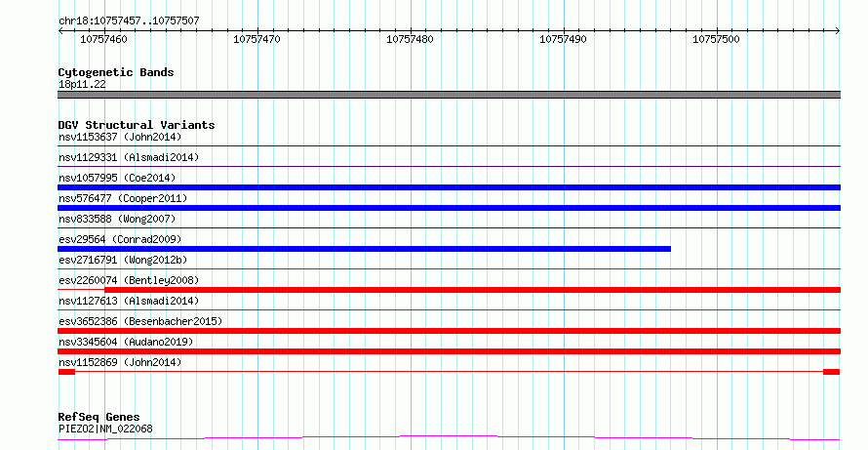This screenshot has width=868, height=450.
Task: Click the chr18:10757457..10757507 region label
Action: coord(129,21)
